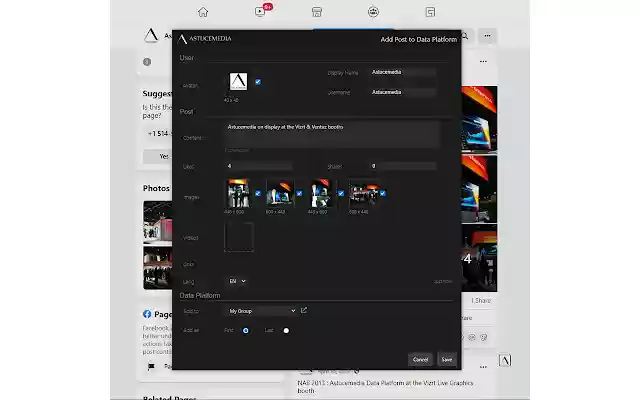Click the empty Videos placeholder box
Screen dimensions: 640x400
239,237
